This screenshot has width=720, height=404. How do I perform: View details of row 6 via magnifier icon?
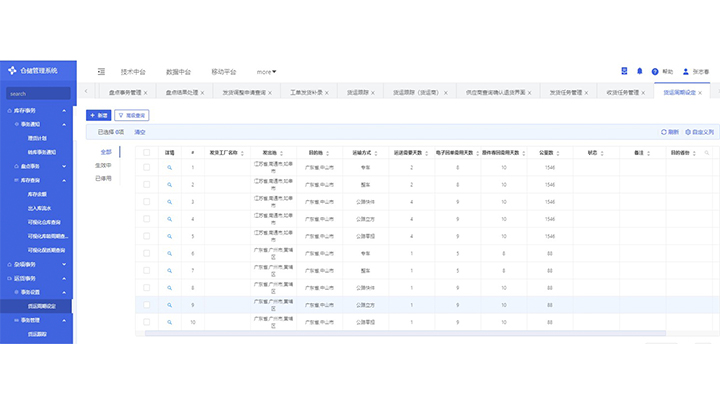point(169,253)
